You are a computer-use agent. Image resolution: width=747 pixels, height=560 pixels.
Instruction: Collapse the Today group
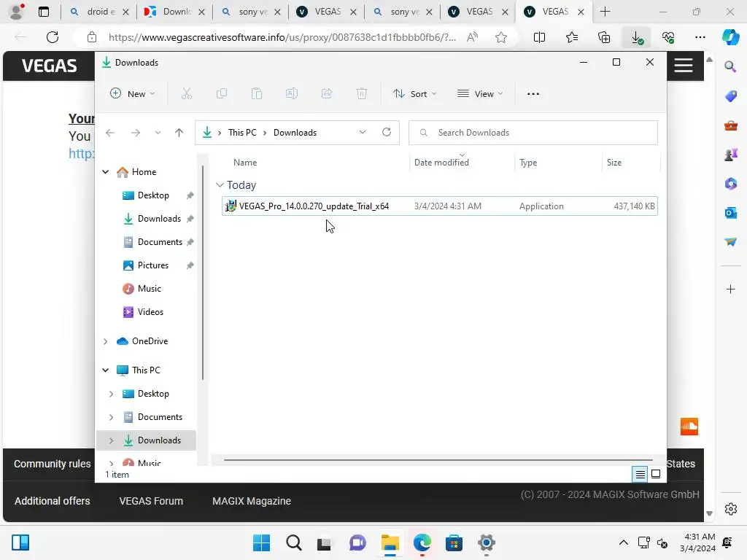point(220,184)
